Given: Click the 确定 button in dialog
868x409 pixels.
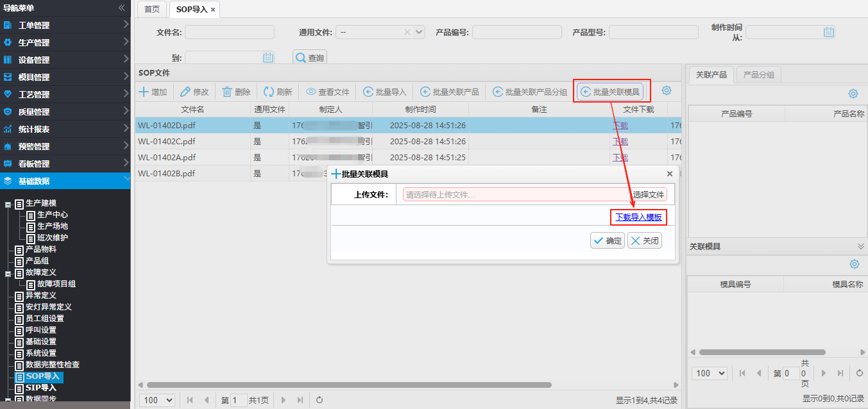Looking at the screenshot, I should pyautogui.click(x=607, y=241).
